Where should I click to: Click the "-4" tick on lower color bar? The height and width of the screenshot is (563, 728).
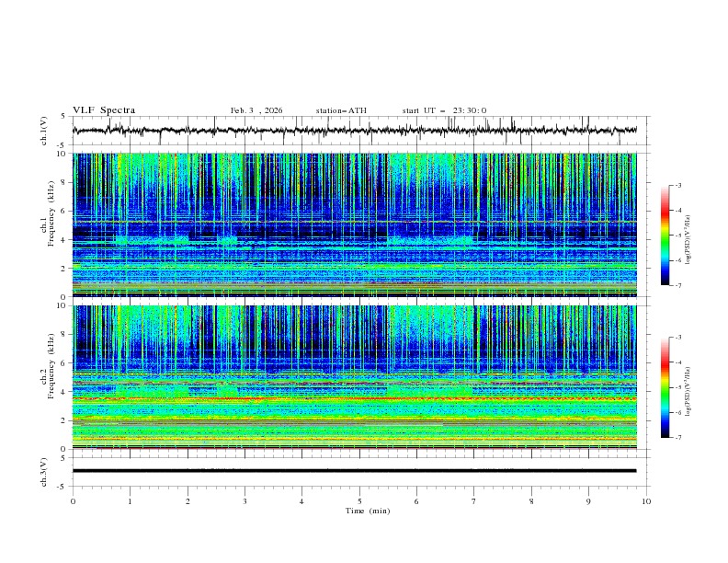678,362
